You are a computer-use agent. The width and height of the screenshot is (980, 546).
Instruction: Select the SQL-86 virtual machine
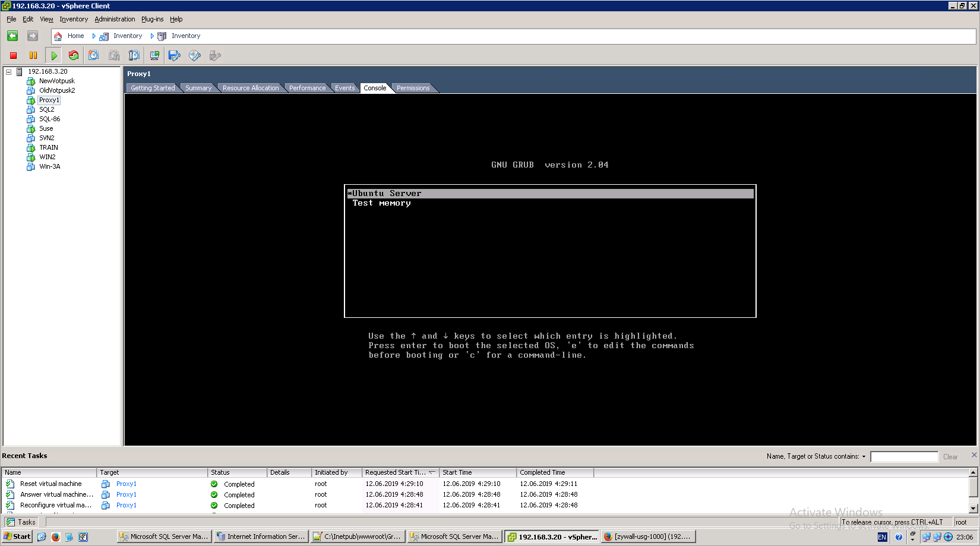point(49,119)
